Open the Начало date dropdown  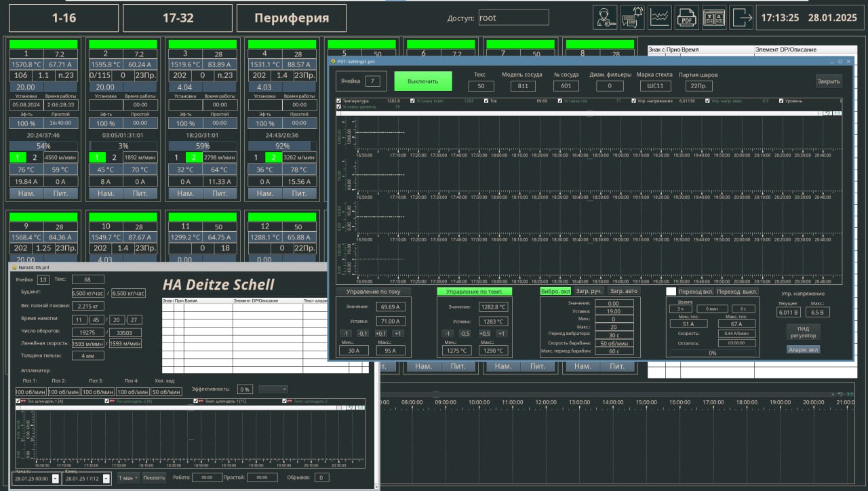[56, 478]
